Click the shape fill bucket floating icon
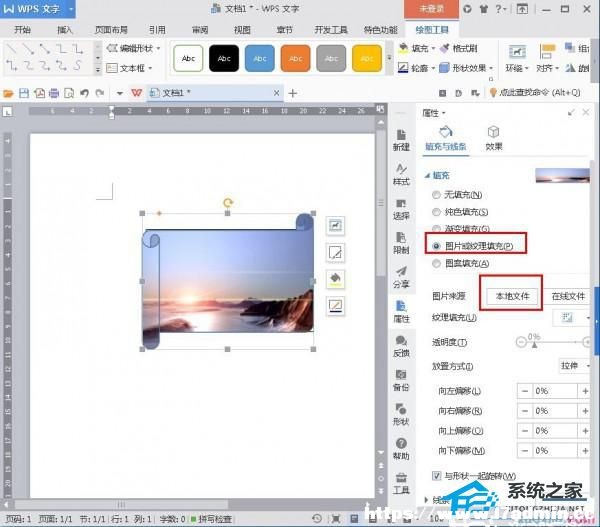The image size is (600, 527). point(335,279)
